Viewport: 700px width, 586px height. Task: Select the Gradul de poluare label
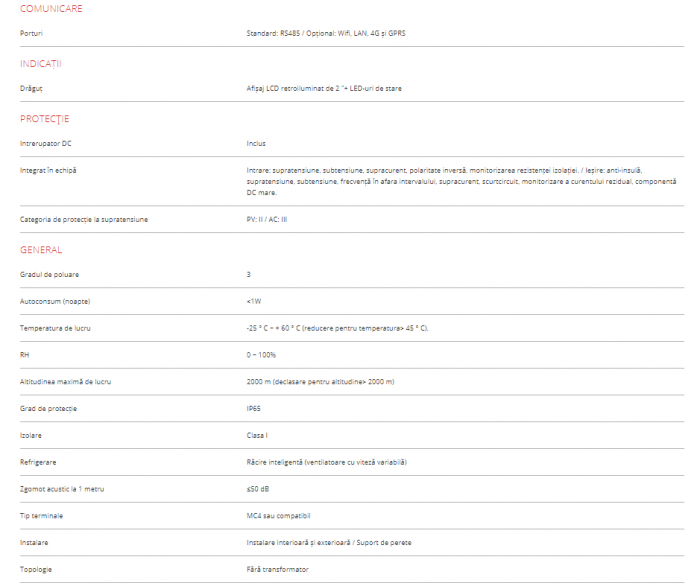(x=49, y=273)
